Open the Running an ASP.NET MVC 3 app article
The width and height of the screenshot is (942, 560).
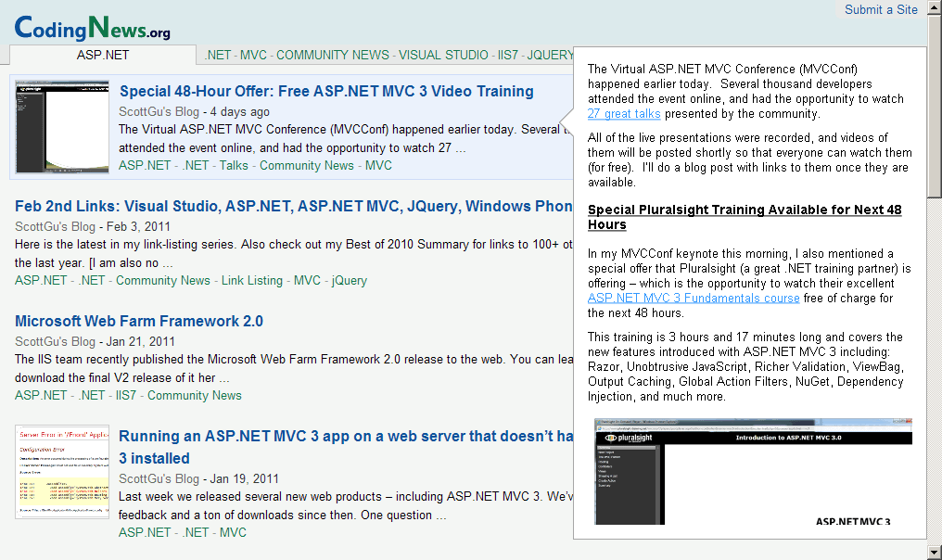pyautogui.click(x=346, y=447)
